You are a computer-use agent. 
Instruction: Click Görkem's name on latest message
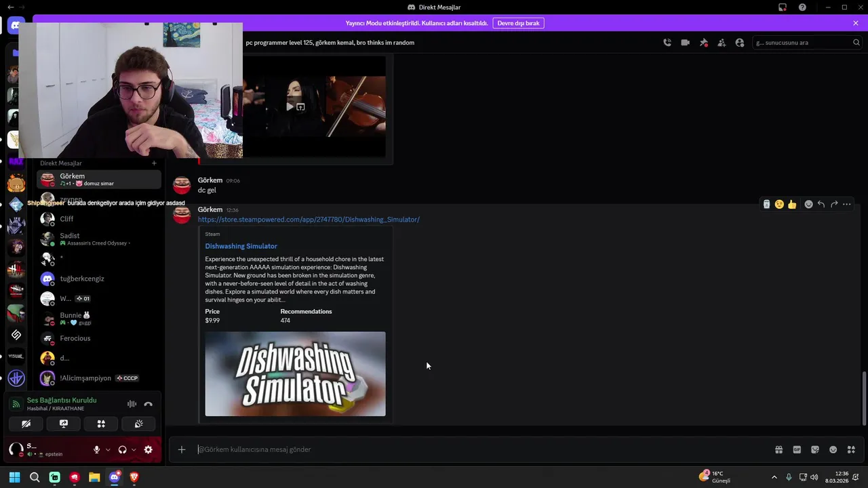(210, 209)
